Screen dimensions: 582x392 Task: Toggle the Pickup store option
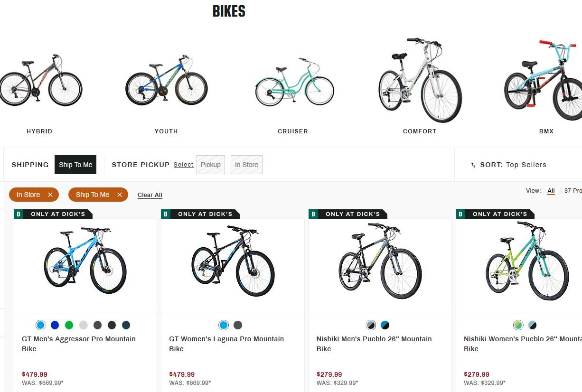coord(211,165)
